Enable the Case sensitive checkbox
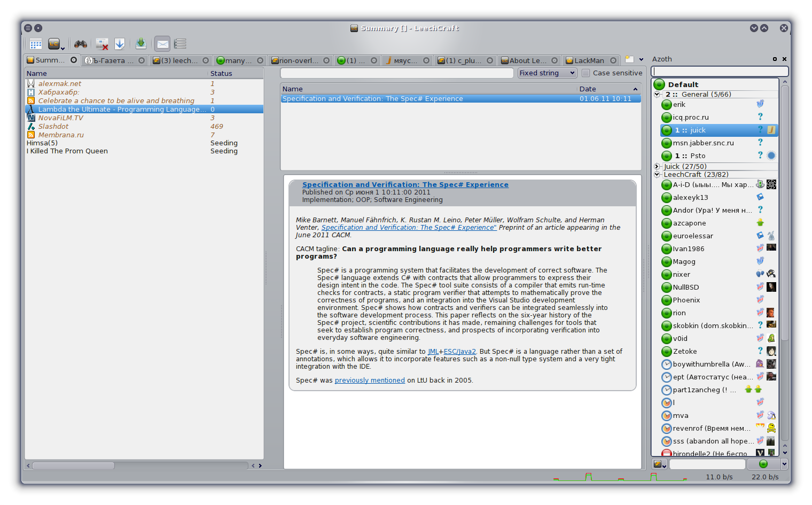This screenshot has height=505, width=812. point(586,73)
